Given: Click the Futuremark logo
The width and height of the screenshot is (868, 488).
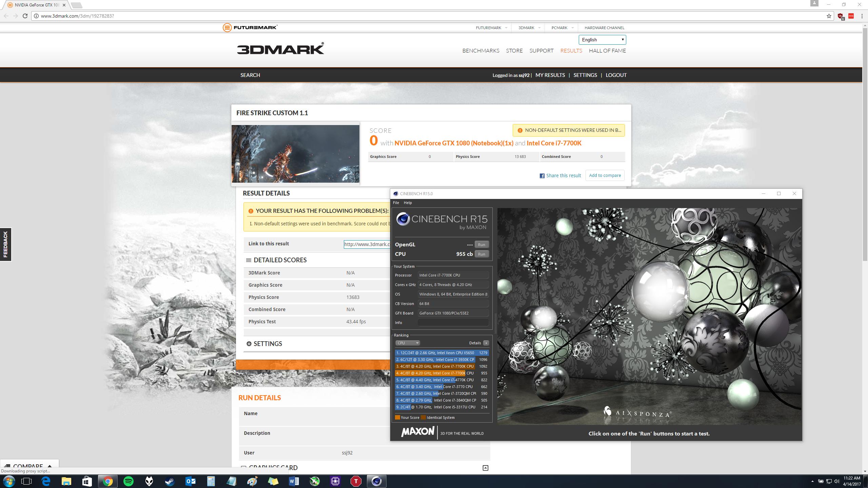Looking at the screenshot, I should [250, 27].
